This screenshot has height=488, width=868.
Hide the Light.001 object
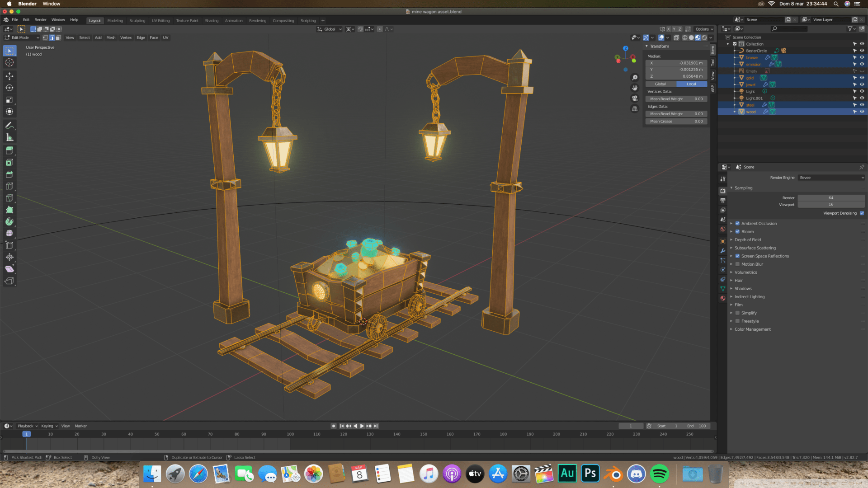[862, 98]
